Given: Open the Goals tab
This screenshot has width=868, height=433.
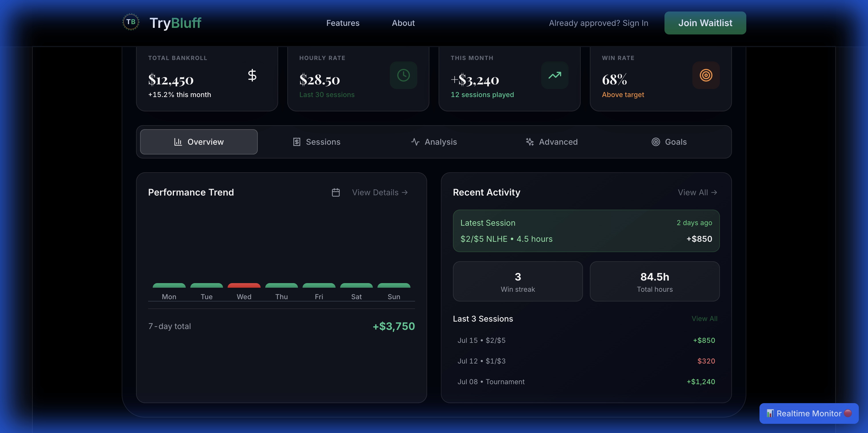Looking at the screenshot, I should coord(669,142).
